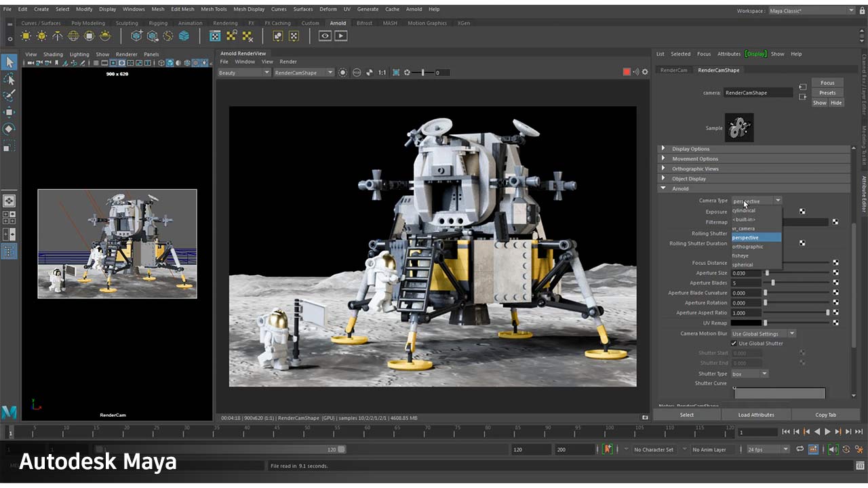Toggle the audio speaker button
The image size is (868, 488).
click(832, 449)
